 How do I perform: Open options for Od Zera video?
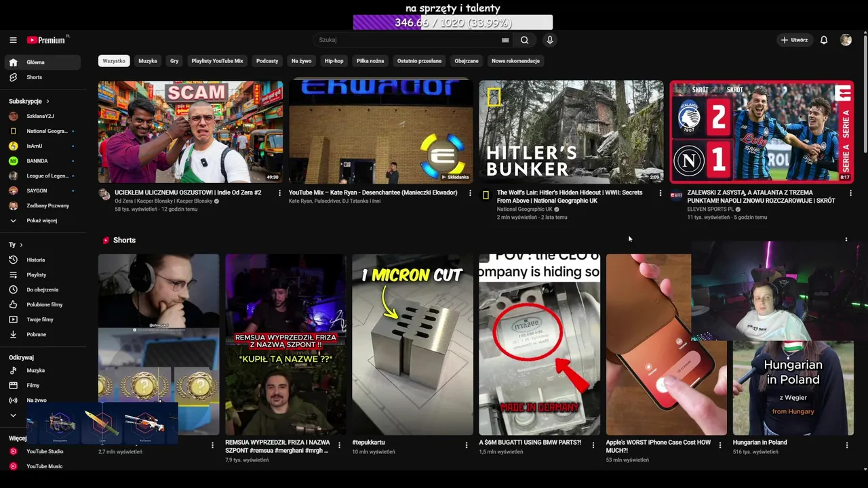point(279,193)
